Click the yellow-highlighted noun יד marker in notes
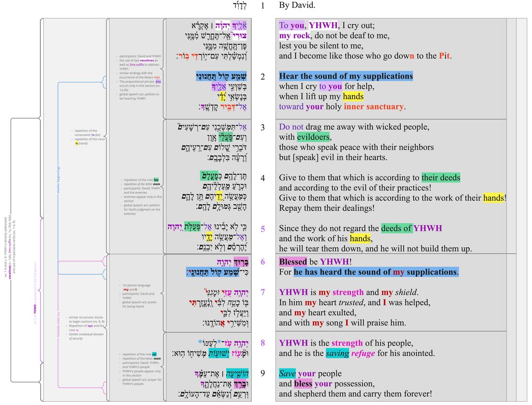This screenshot has height=405, width=532. 77,143
